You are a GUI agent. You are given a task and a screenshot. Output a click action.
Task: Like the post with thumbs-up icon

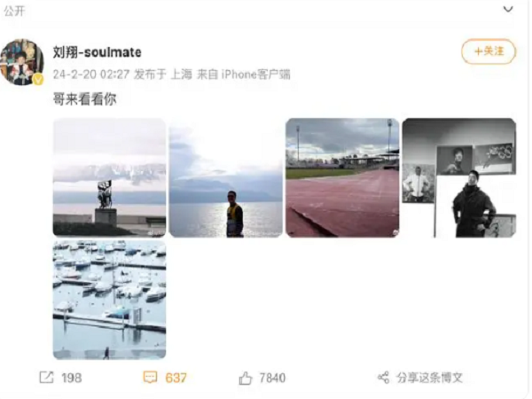[246, 378]
